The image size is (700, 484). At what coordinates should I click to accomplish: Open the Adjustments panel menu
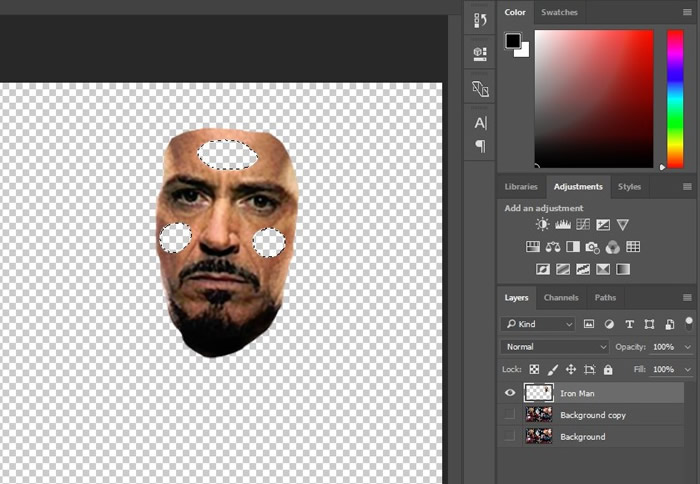click(688, 187)
